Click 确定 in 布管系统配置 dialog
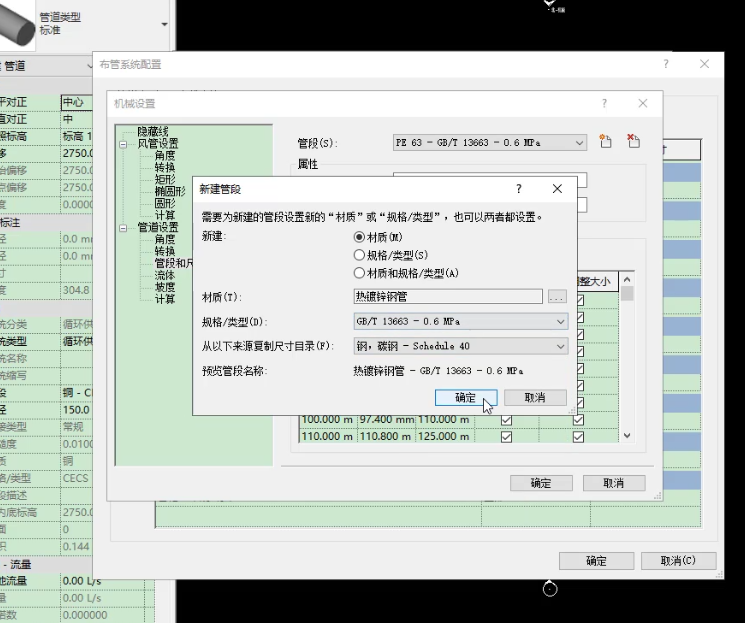Screen dimensions: 745x623 click(596, 561)
